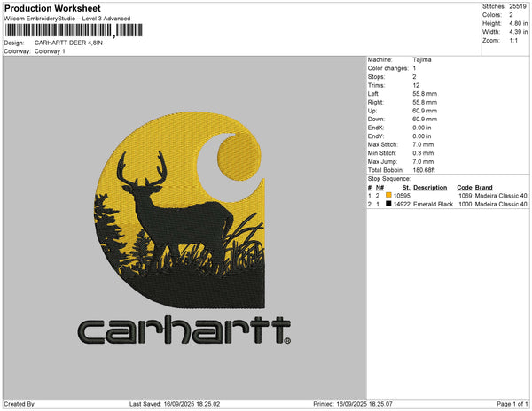Screen dimensions: 532x411
Task: Click the Stitches value 25519
Action: 518,6
